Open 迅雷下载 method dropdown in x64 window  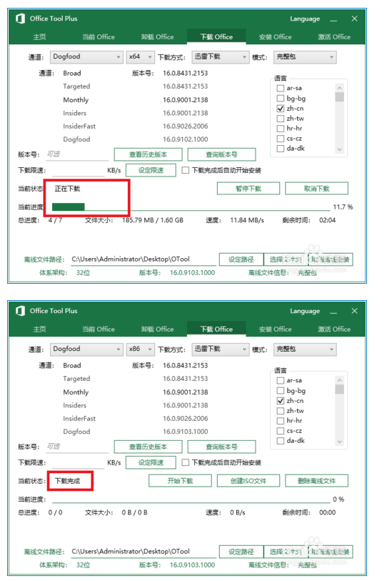(x=220, y=56)
